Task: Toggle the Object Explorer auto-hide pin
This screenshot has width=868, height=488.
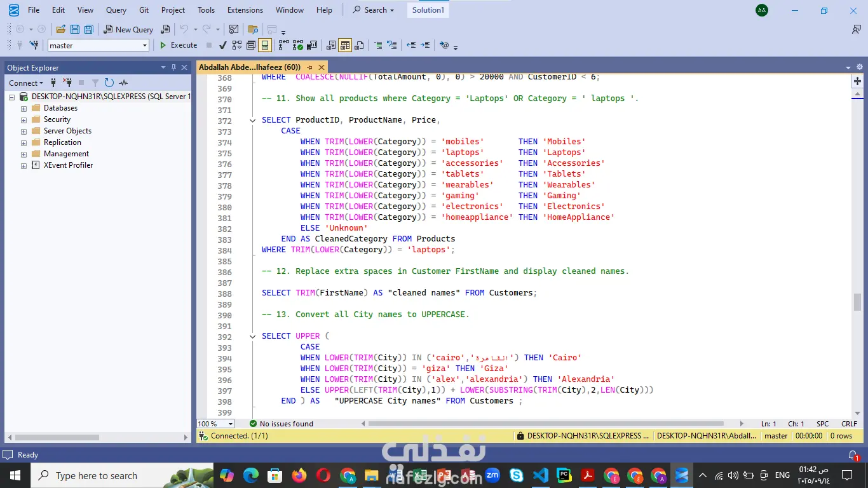Action: click(173, 67)
